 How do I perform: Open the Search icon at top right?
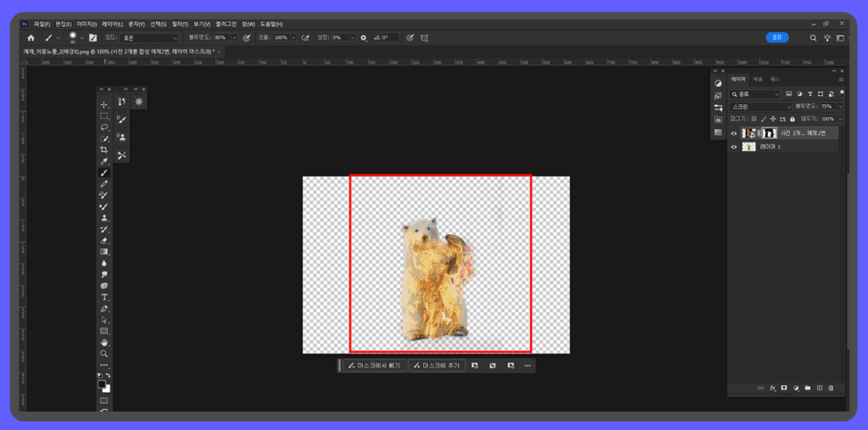click(813, 37)
